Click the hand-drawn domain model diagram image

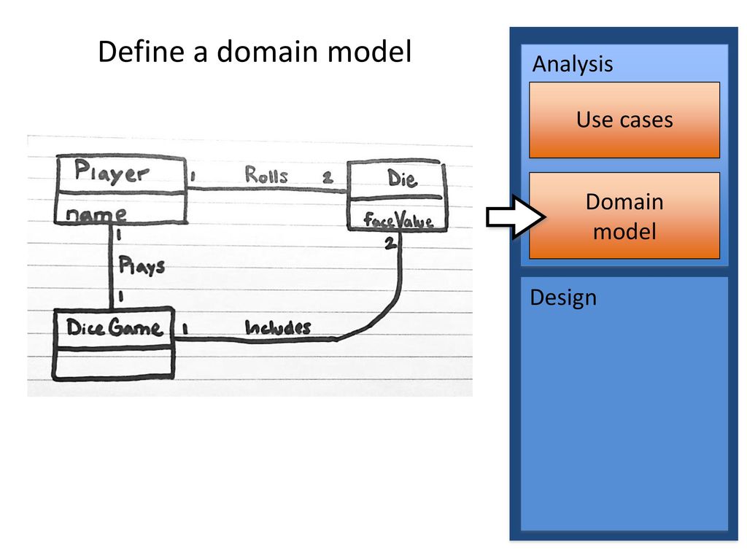pos(249,265)
